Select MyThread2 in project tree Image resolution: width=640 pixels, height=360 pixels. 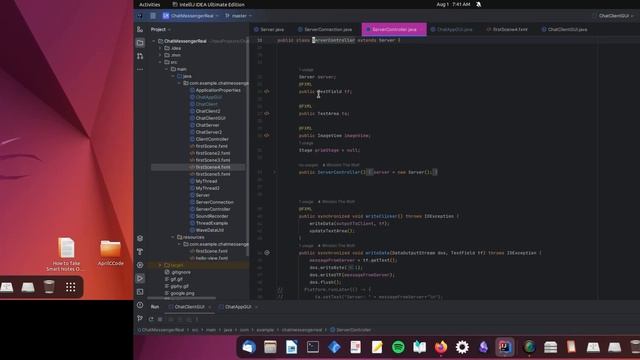click(204, 188)
